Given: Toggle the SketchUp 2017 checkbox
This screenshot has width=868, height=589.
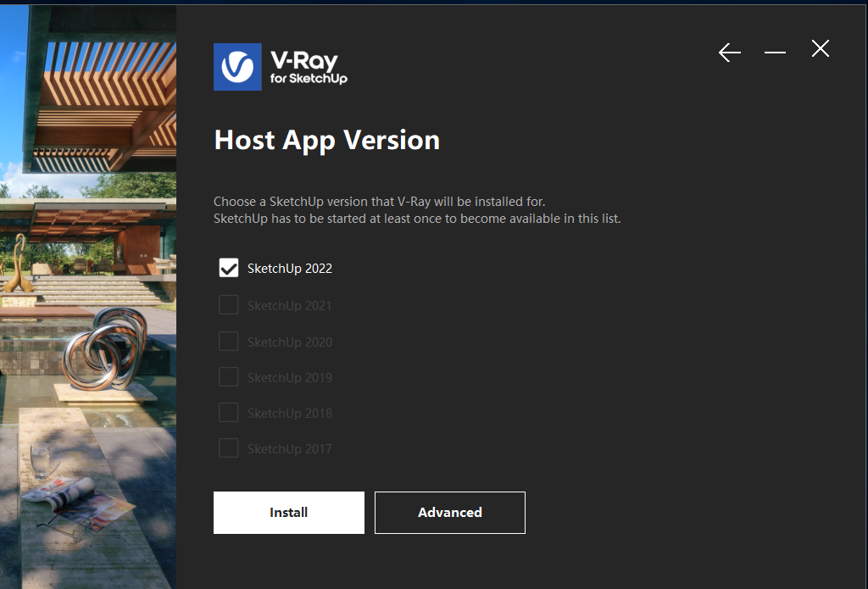Looking at the screenshot, I should coord(229,448).
